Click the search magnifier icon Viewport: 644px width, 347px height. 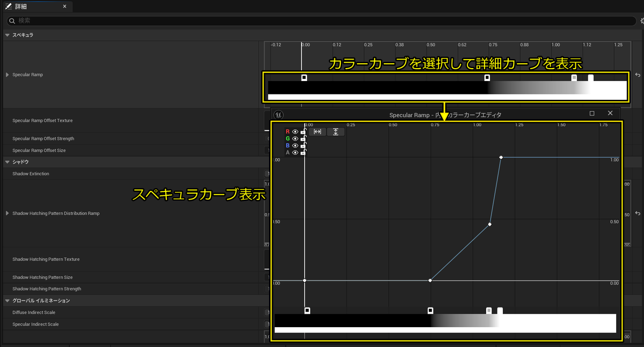[x=12, y=20]
